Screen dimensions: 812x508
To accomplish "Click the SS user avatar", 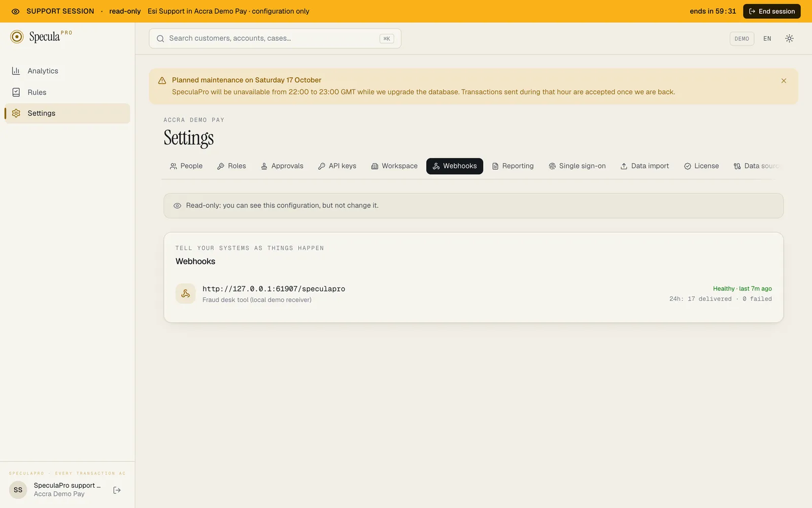I will click(18, 490).
